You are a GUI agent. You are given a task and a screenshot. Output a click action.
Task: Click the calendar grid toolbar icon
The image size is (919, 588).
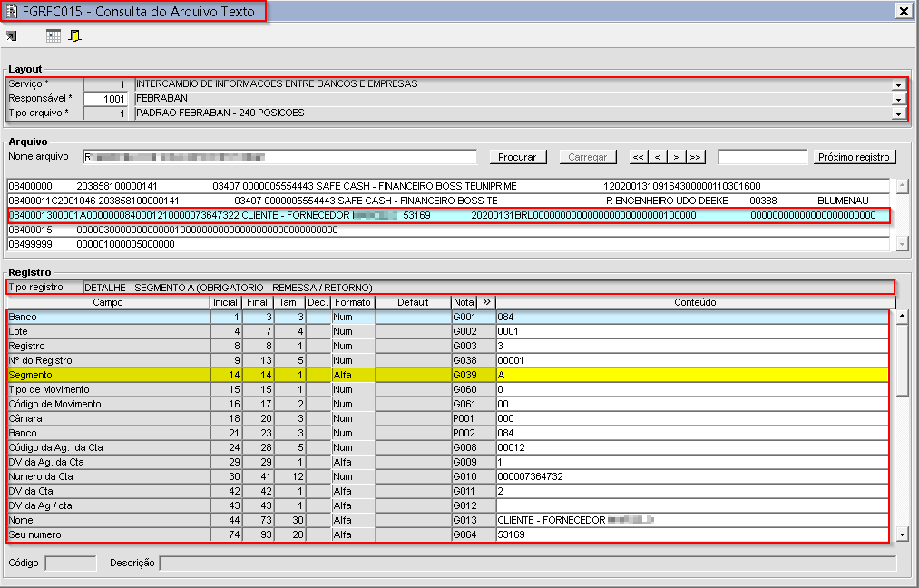click(54, 36)
